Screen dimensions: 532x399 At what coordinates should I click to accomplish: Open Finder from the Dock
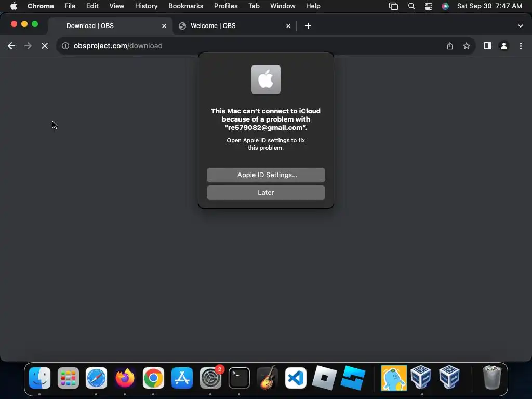[x=39, y=378]
